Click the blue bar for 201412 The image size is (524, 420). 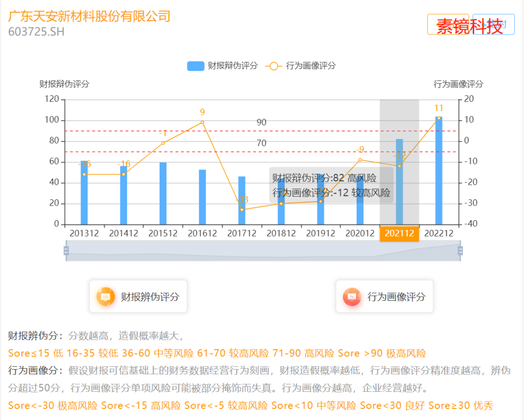(124, 195)
